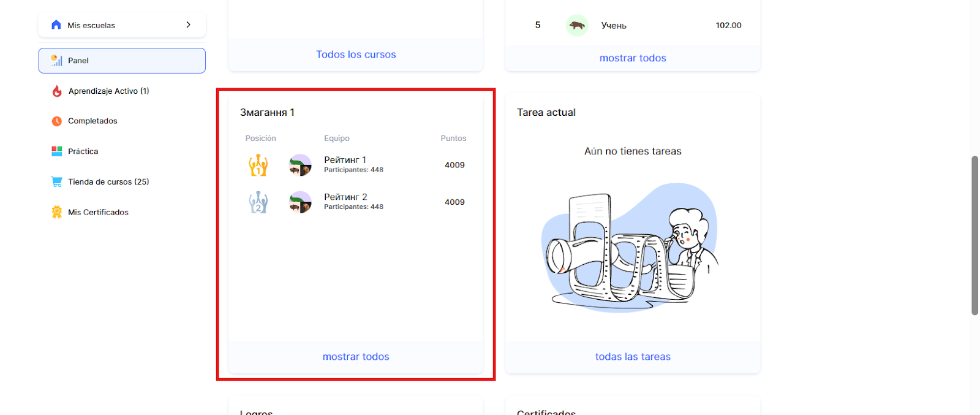Viewport: 980px width, 415px height.
Task: Click the 102.00 score value
Action: click(729, 25)
